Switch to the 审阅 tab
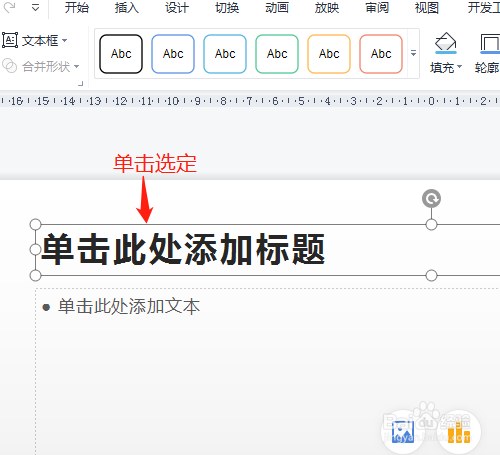This screenshot has width=500, height=455. (377, 8)
